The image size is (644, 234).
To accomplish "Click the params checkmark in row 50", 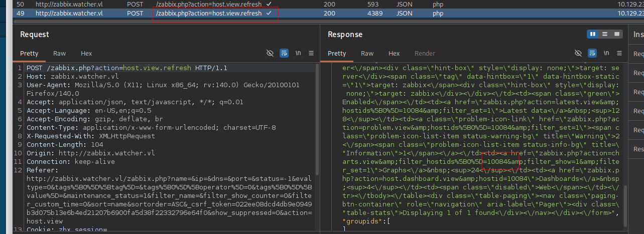I will pyautogui.click(x=270, y=4).
